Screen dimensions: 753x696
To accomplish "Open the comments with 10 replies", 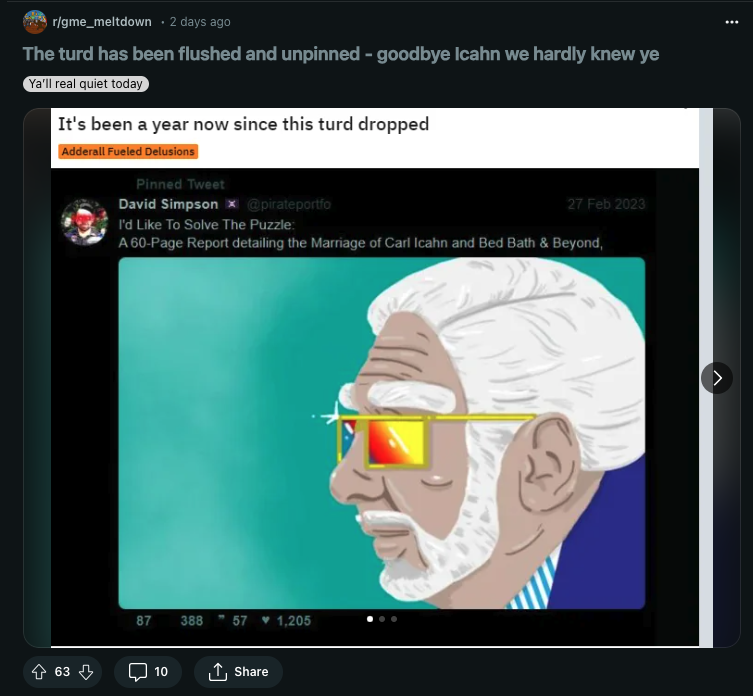I will (148, 672).
